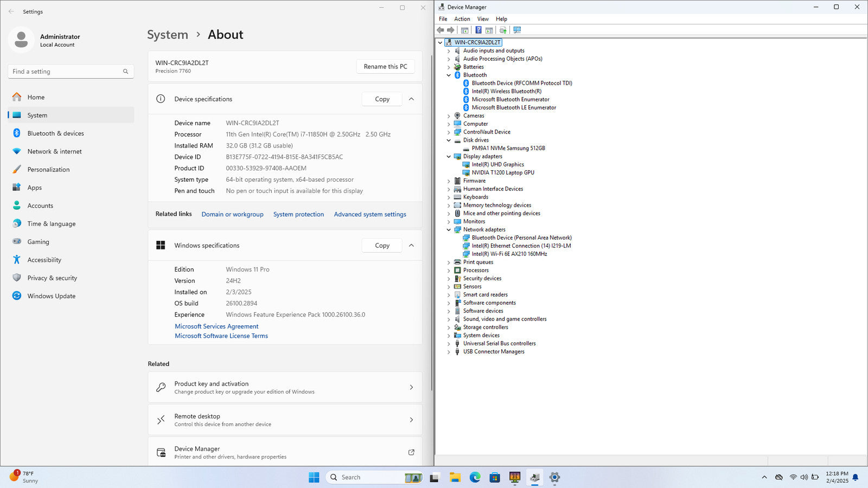Screen dimensions: 868x488
Task: Collapse the Disk drives node
Action: 449,140
